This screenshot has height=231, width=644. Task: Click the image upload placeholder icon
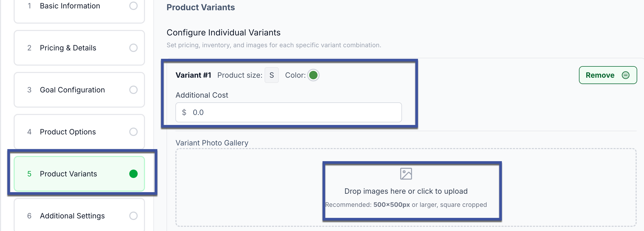406,174
